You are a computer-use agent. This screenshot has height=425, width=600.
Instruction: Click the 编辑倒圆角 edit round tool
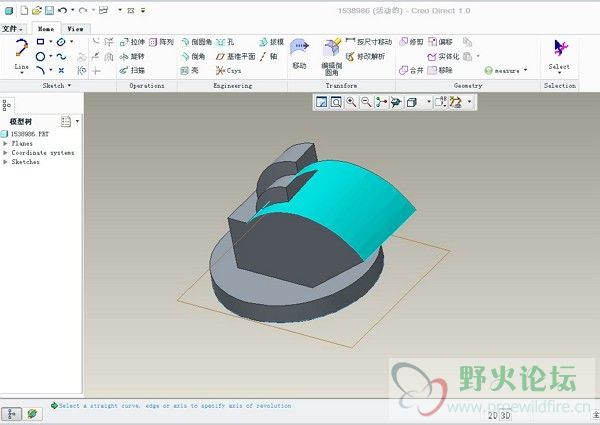click(x=332, y=57)
